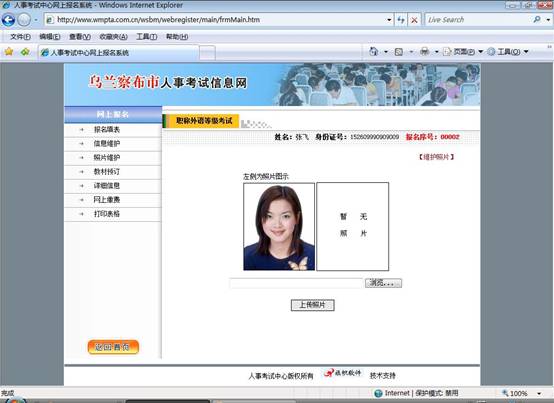Image resolution: width=554 pixels, height=403 pixels.
Task: Click the photo file path input field
Action: point(296,283)
